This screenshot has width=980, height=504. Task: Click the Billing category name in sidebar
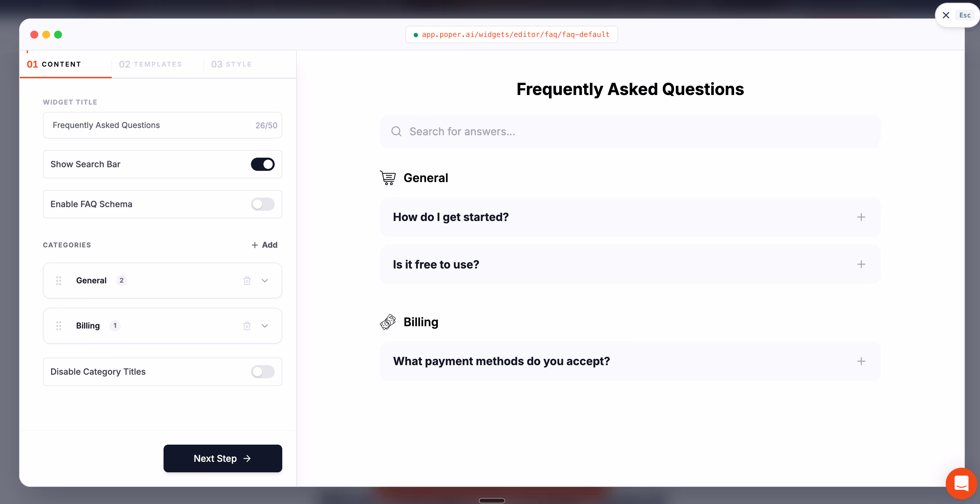click(88, 326)
